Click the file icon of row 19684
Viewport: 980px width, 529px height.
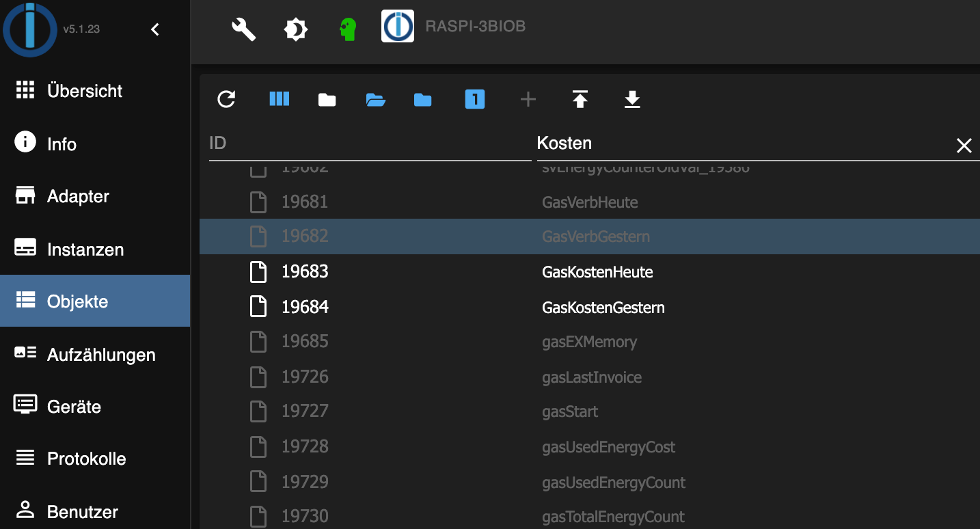[258, 307]
